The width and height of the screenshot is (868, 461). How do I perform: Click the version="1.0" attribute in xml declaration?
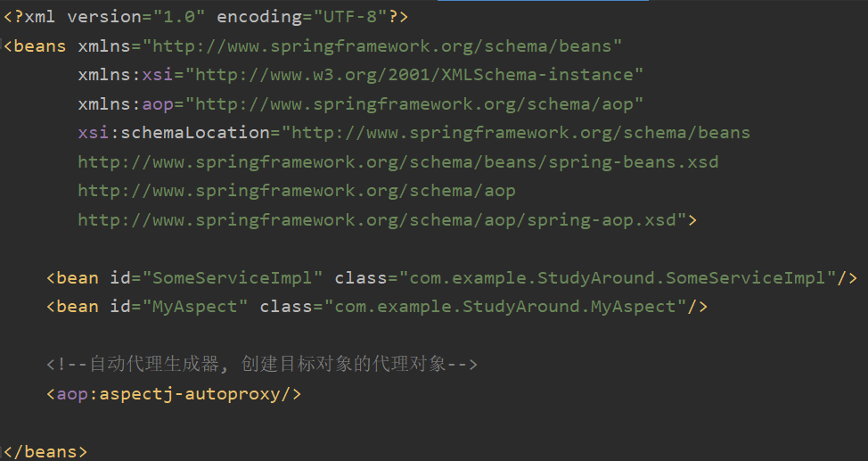(x=136, y=17)
